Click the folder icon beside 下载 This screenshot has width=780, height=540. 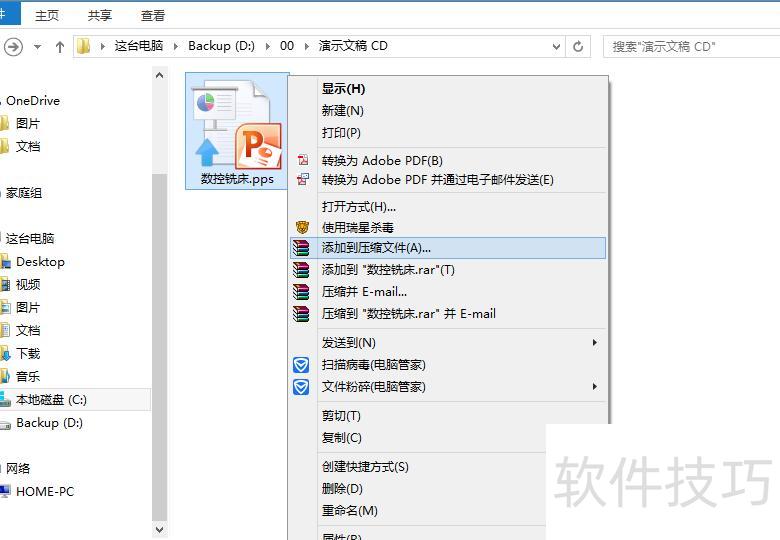pyautogui.click(x=5, y=354)
